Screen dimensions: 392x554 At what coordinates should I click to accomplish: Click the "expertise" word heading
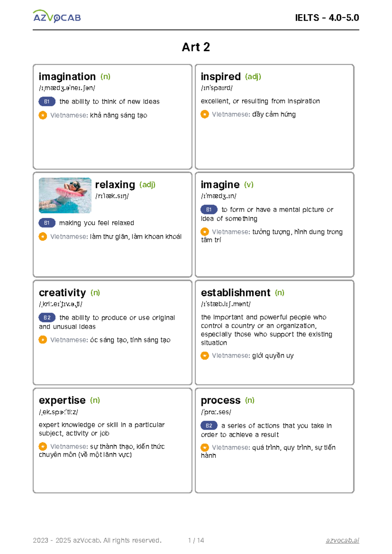pos(62,400)
